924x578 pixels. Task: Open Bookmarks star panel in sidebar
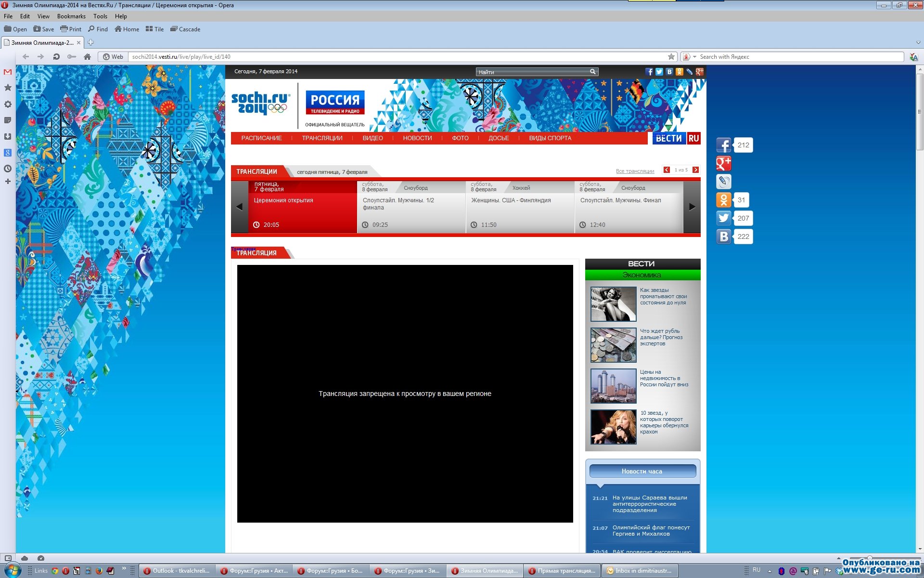(x=8, y=88)
